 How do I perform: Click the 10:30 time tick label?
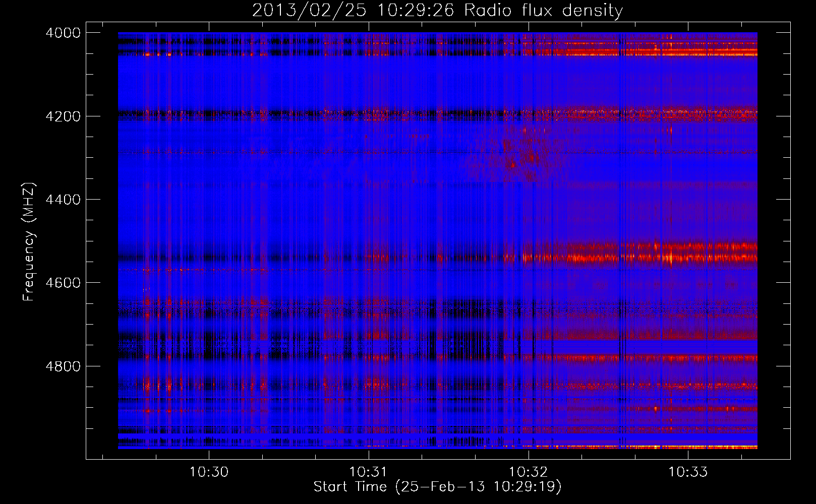pos(209,472)
